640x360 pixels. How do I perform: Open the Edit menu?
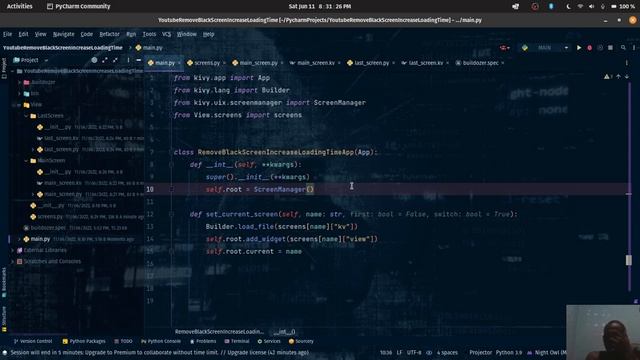pyautogui.click(x=23, y=34)
